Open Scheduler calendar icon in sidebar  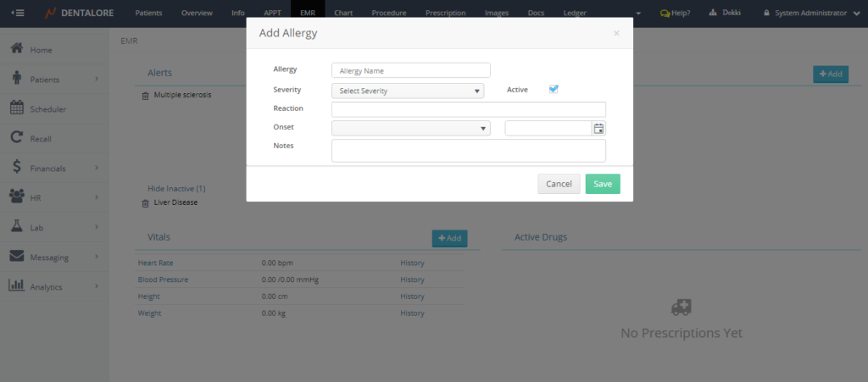[x=16, y=108]
